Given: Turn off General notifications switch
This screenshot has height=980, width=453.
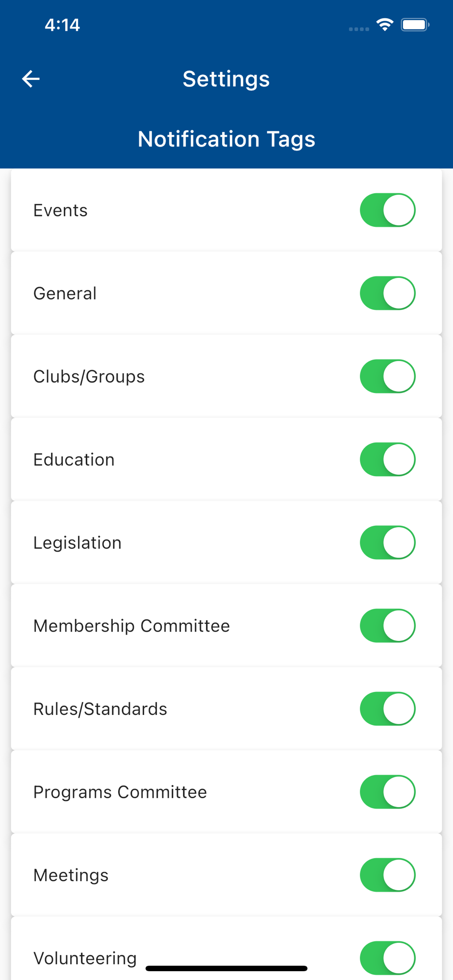Looking at the screenshot, I should 387,294.
